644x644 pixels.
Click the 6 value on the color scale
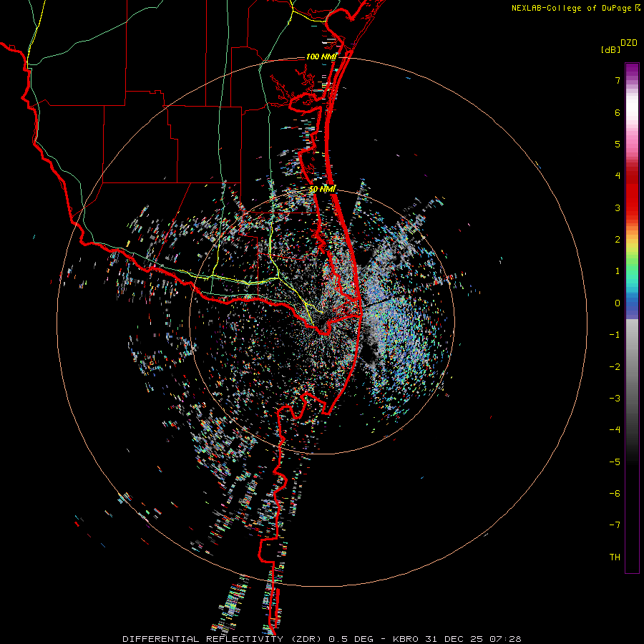tap(618, 112)
